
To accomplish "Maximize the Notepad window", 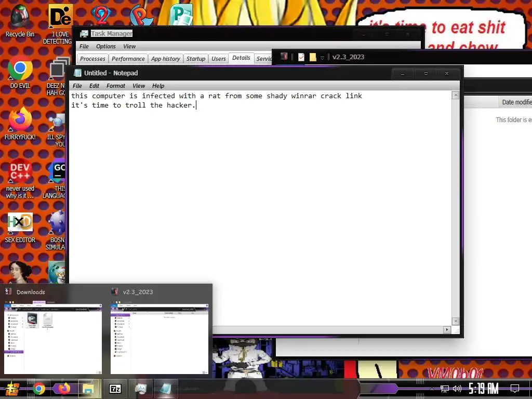I will pos(426,73).
